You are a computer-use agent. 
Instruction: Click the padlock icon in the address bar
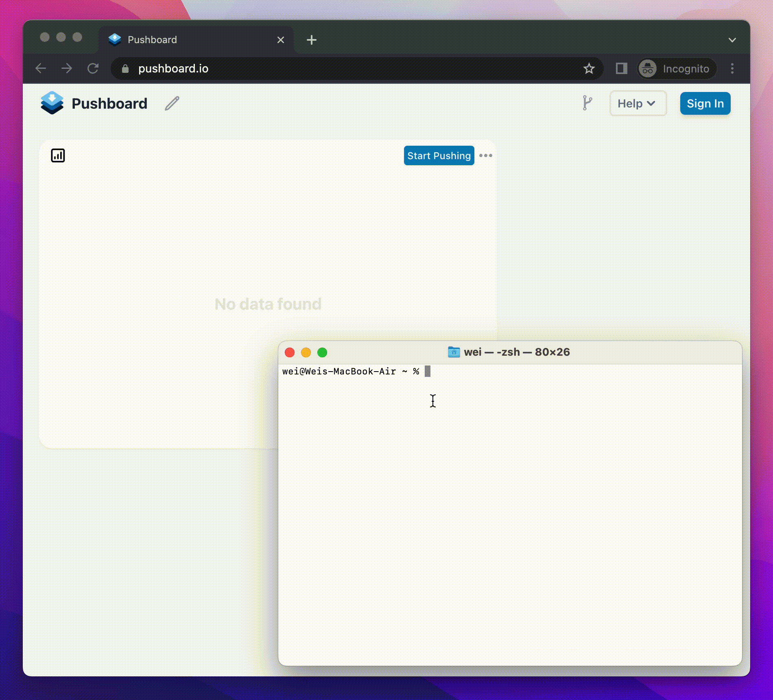[125, 68]
